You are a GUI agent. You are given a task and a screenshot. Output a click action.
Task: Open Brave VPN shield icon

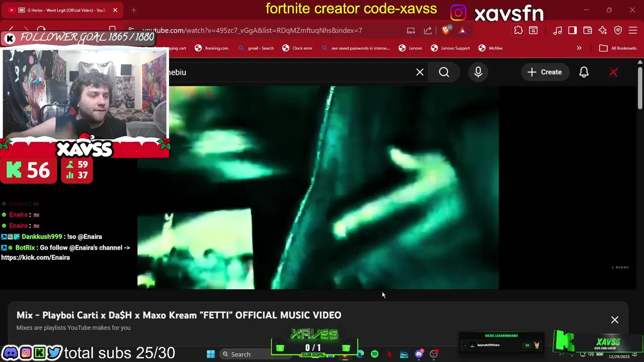pyautogui.click(x=618, y=31)
